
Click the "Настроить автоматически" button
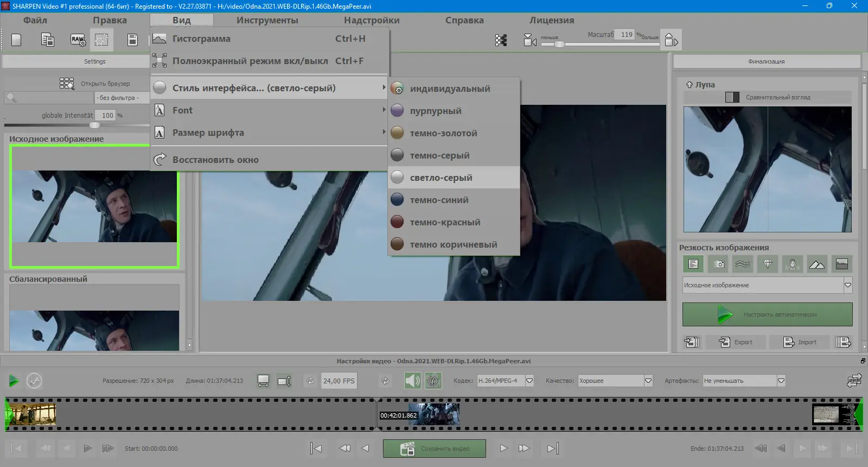coord(768,314)
